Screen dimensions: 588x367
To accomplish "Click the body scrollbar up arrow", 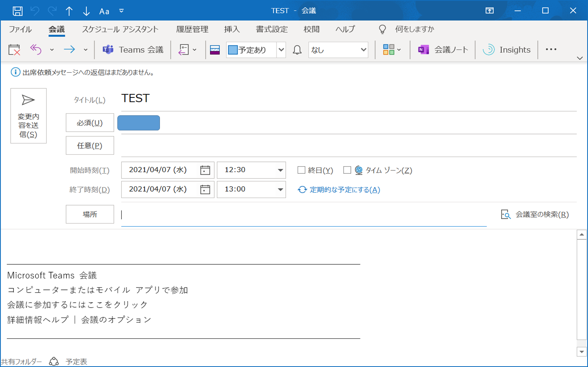I will (582, 235).
